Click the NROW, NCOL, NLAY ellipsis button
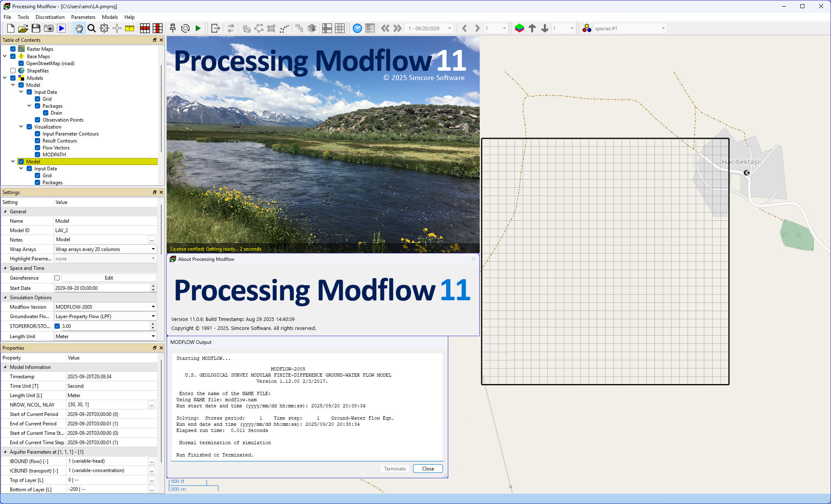This screenshot has height=504, width=831. click(152, 405)
